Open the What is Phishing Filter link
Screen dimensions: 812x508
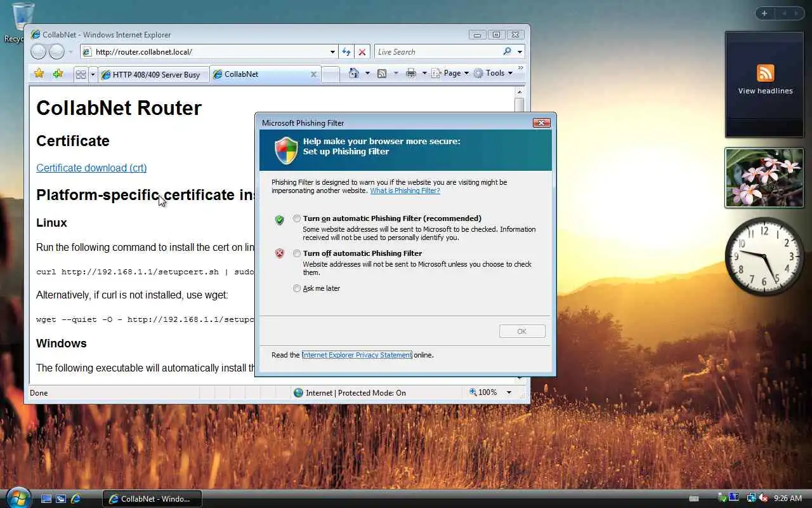pos(405,190)
